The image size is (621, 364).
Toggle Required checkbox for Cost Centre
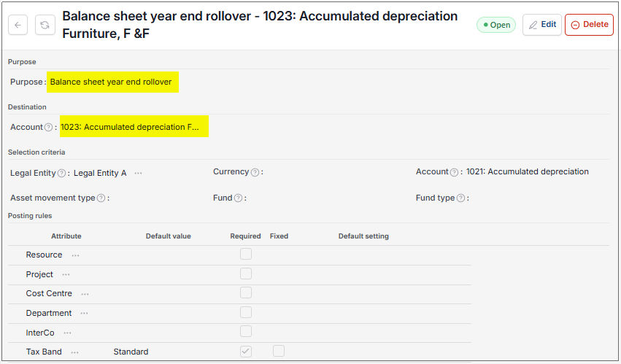(245, 293)
